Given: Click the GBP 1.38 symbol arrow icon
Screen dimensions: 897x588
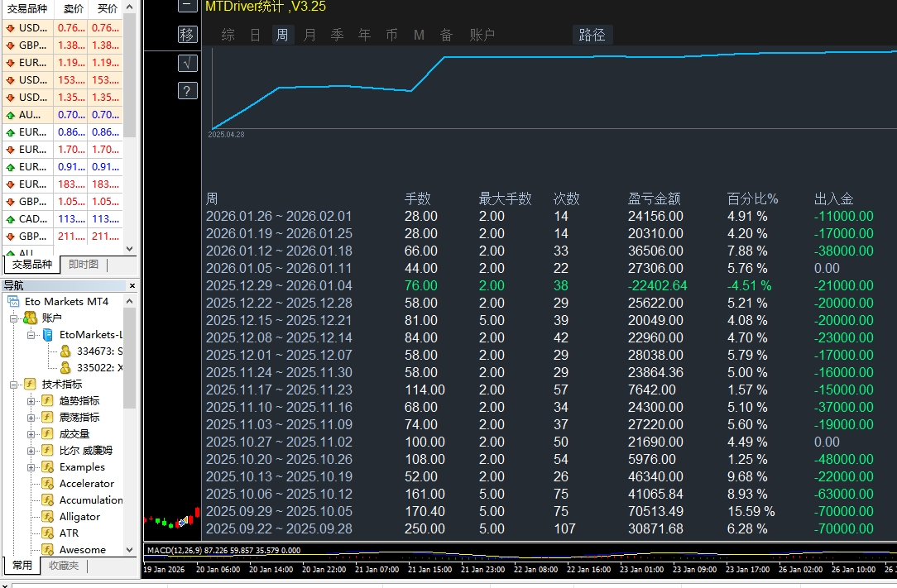Looking at the screenshot, I should (10, 45).
